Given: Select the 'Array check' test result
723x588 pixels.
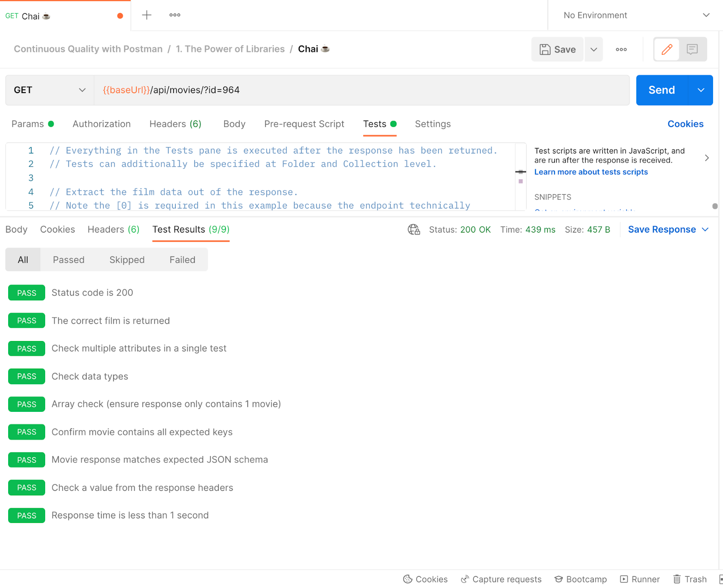Looking at the screenshot, I should click(166, 404).
